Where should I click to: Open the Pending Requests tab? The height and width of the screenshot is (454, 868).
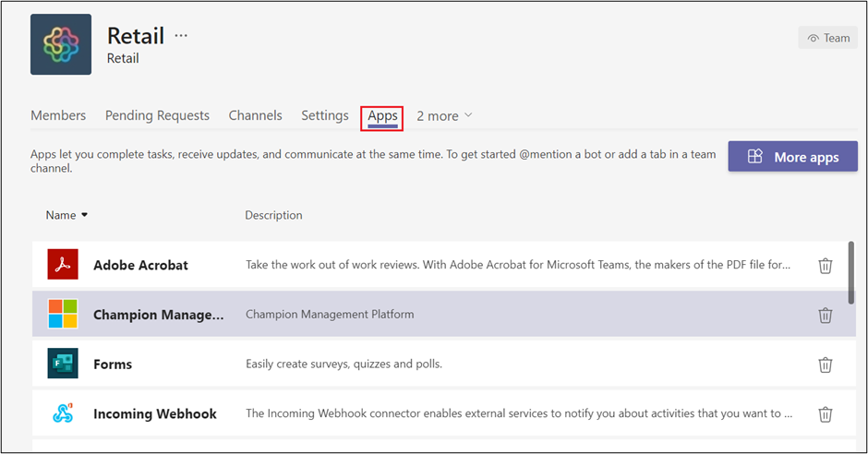coord(157,115)
